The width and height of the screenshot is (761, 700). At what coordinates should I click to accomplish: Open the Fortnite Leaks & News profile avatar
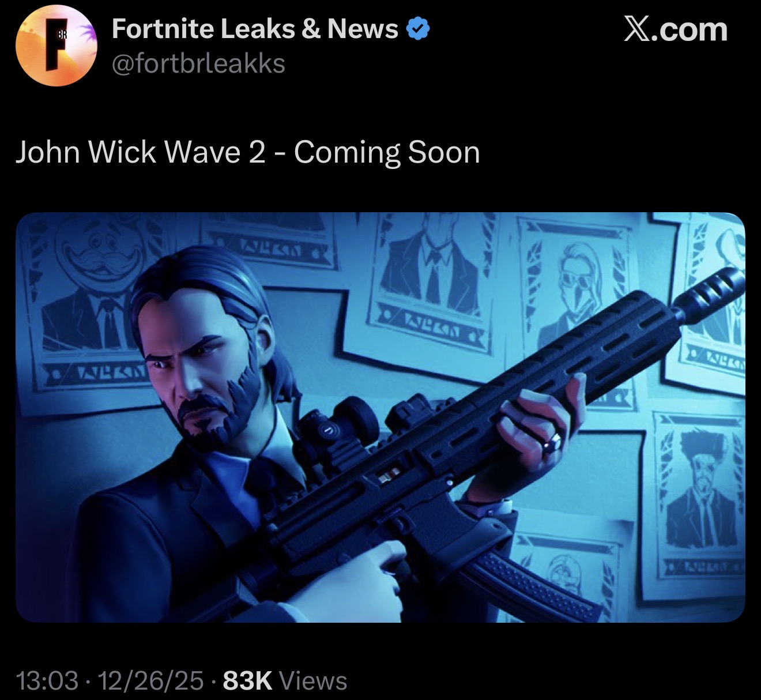(x=55, y=46)
